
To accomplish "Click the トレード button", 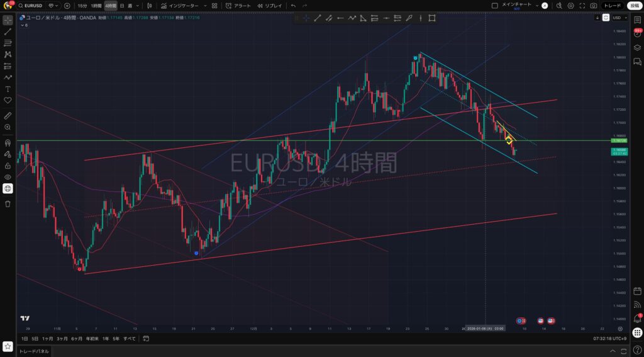I will coord(613,6).
